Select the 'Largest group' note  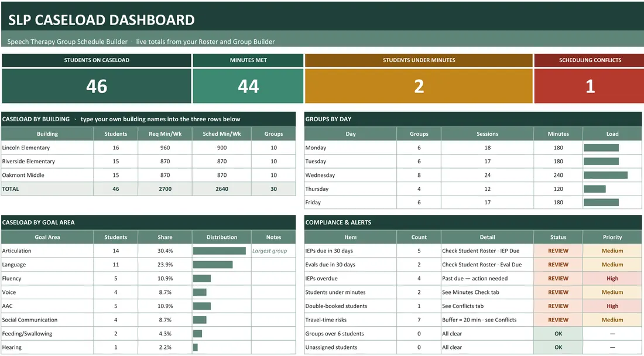(269, 251)
